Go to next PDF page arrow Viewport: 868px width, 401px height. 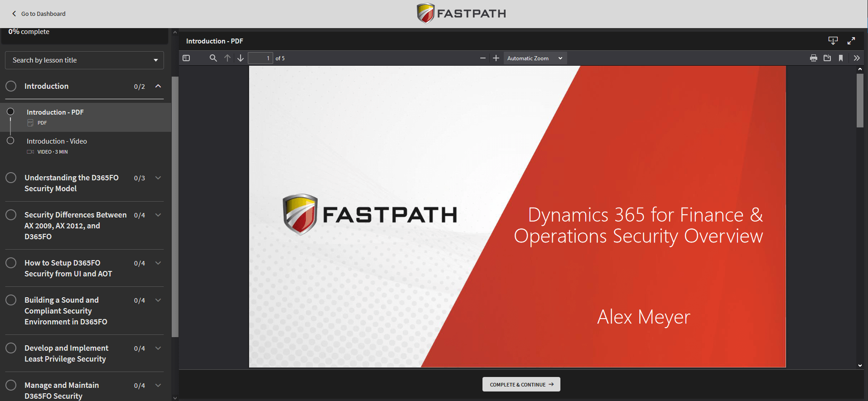coord(241,58)
